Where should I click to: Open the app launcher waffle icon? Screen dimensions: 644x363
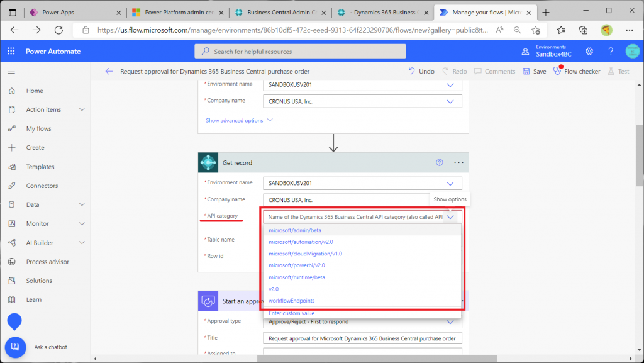pyautogui.click(x=11, y=52)
